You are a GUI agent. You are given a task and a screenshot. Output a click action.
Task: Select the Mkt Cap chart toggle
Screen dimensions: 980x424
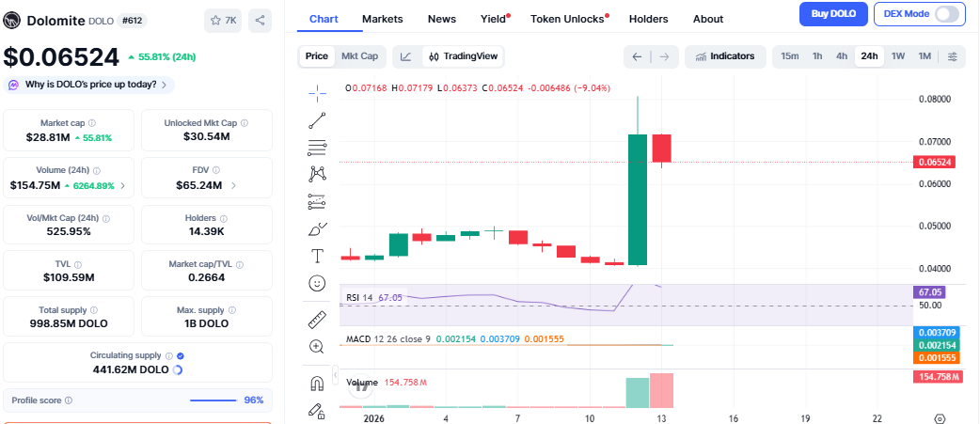pos(359,56)
